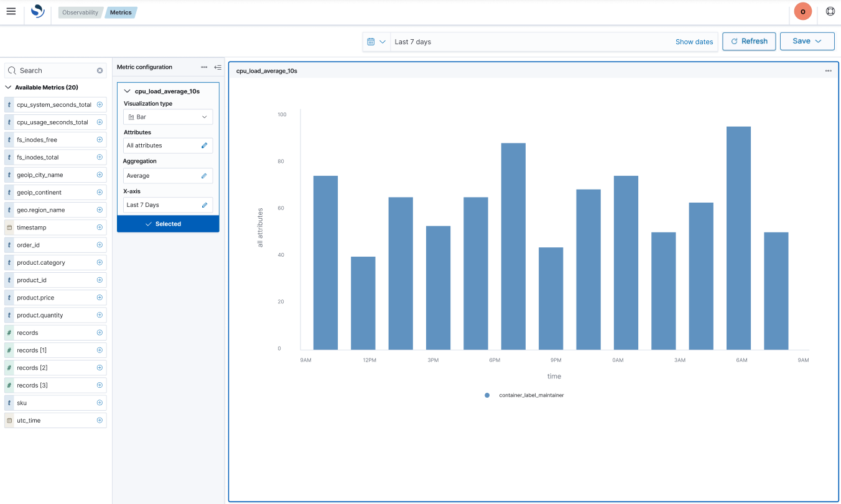Edit the Aggregation with the pencil icon
The width and height of the screenshot is (841, 504).
204,175
